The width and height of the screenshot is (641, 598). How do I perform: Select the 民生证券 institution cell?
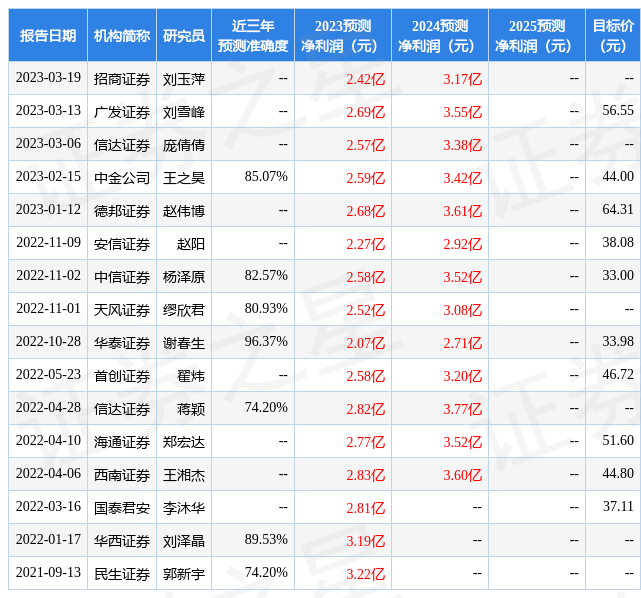tap(122, 575)
